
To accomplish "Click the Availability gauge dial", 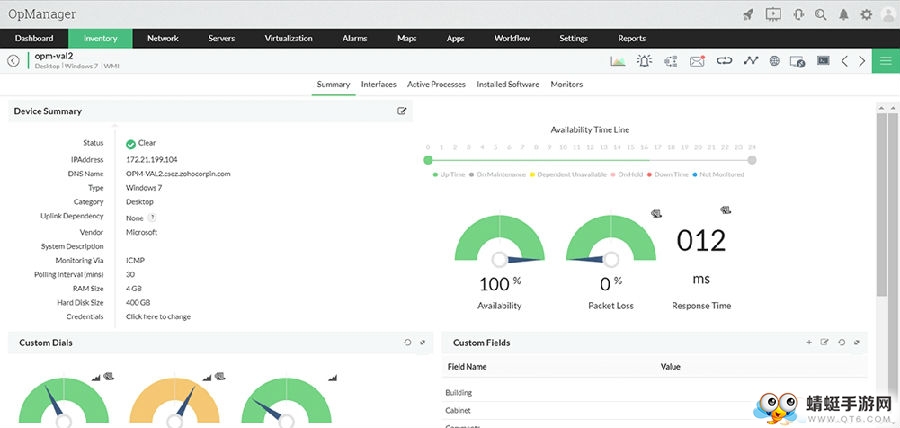I will [x=499, y=240].
